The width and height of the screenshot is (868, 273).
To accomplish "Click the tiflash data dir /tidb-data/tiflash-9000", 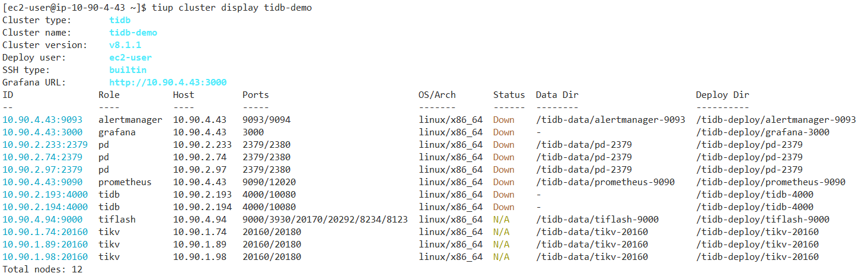I will pos(597,220).
